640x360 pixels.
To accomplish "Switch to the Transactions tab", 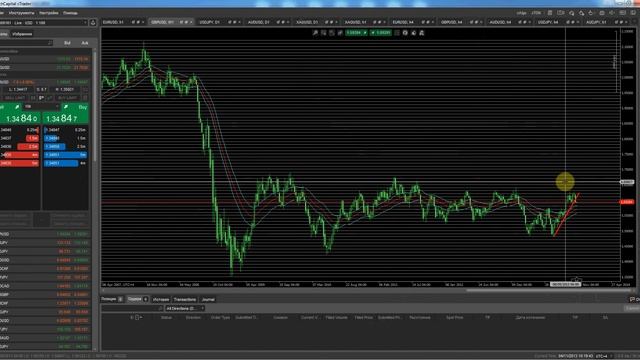I will pos(185,299).
